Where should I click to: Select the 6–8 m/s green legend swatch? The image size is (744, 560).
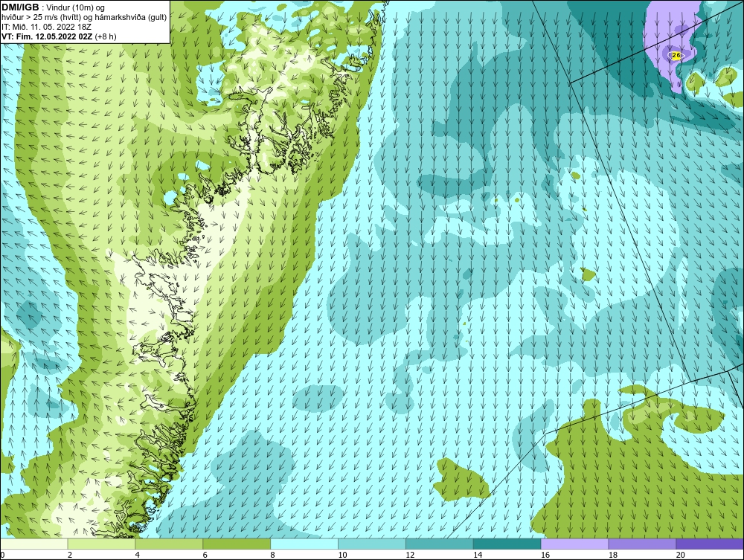pyautogui.click(x=237, y=544)
